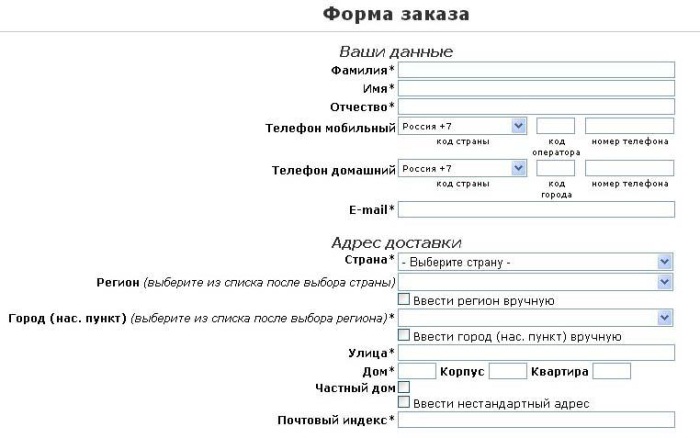Open the Город (нас. пункт) dropdown

[536, 318]
